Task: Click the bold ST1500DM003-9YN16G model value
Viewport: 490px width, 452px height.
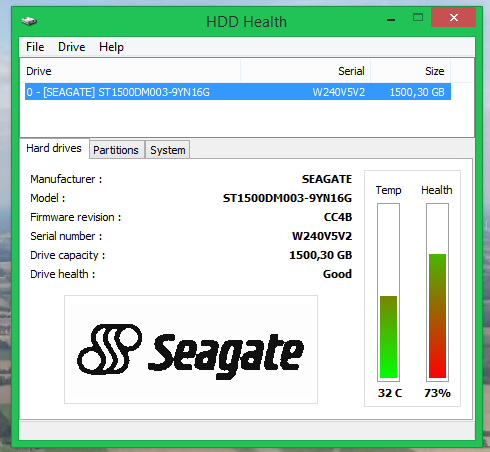Action: click(x=287, y=198)
